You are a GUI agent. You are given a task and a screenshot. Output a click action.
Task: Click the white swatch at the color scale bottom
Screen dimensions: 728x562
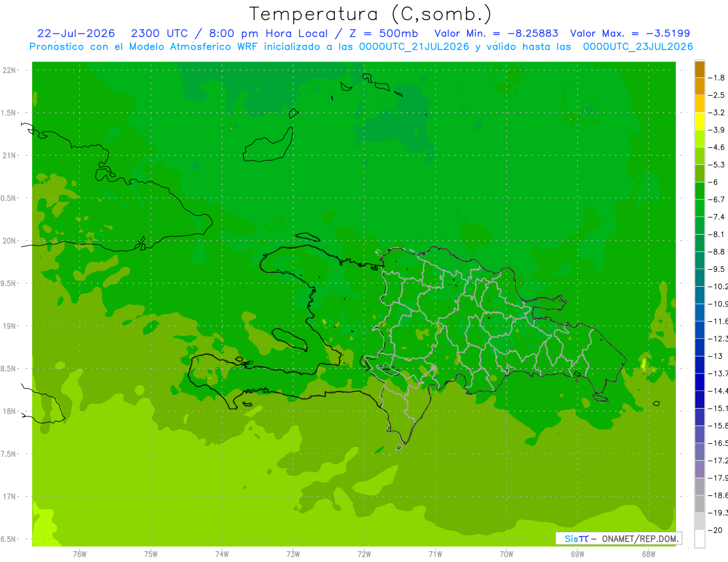pyautogui.click(x=699, y=539)
